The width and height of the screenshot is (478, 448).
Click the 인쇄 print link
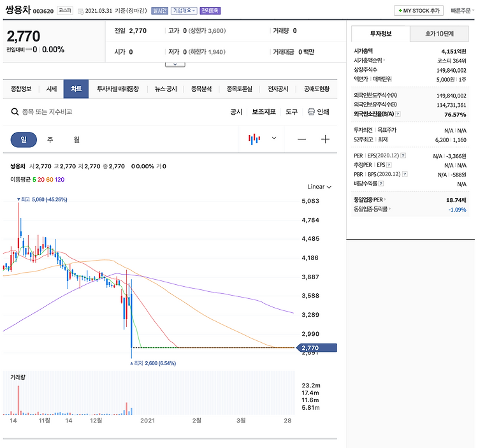point(323,112)
